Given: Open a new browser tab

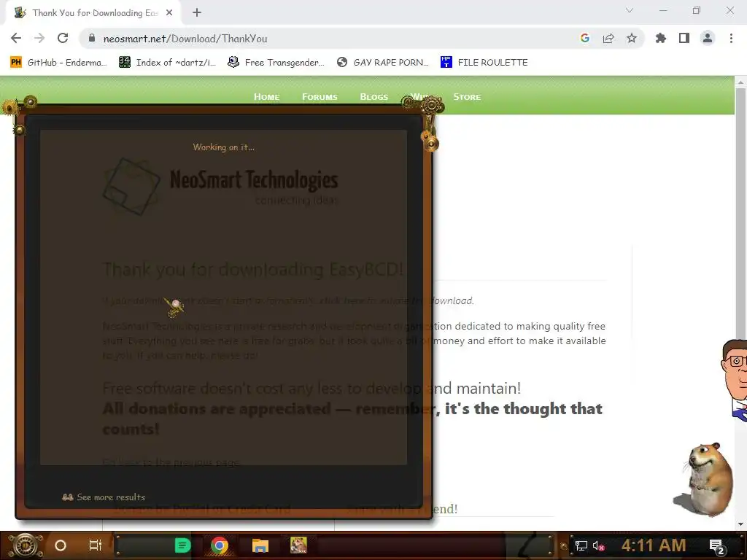Looking at the screenshot, I should pos(197,13).
